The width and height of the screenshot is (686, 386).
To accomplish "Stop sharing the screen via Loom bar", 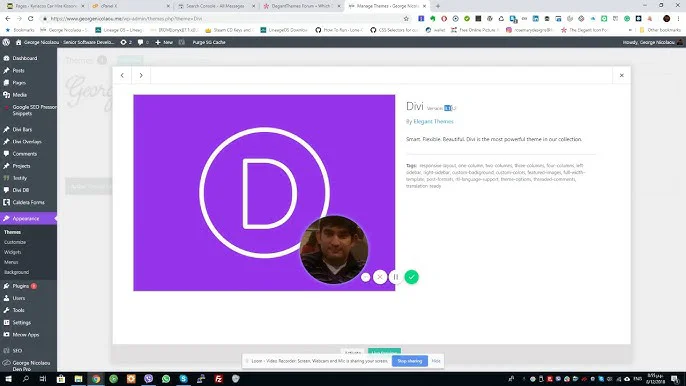I will (x=410, y=361).
